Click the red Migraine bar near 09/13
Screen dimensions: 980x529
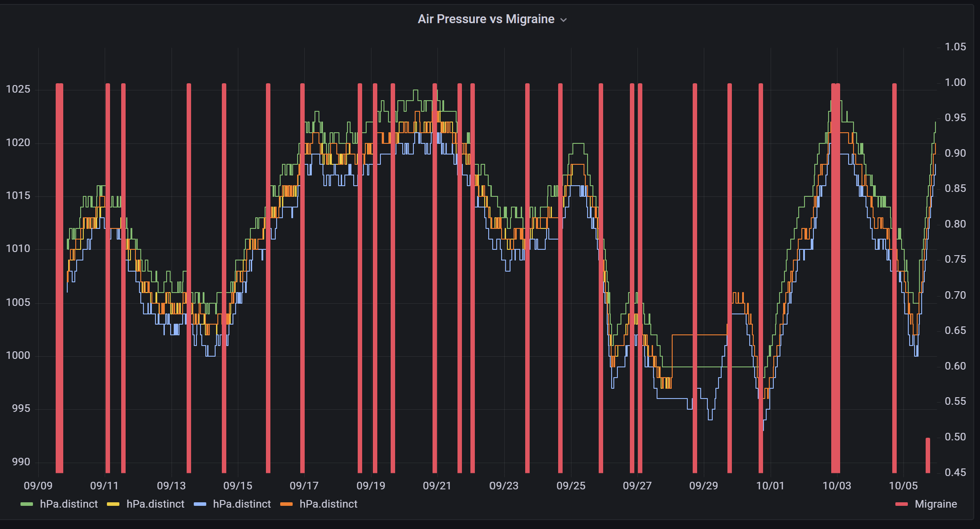(x=189, y=267)
